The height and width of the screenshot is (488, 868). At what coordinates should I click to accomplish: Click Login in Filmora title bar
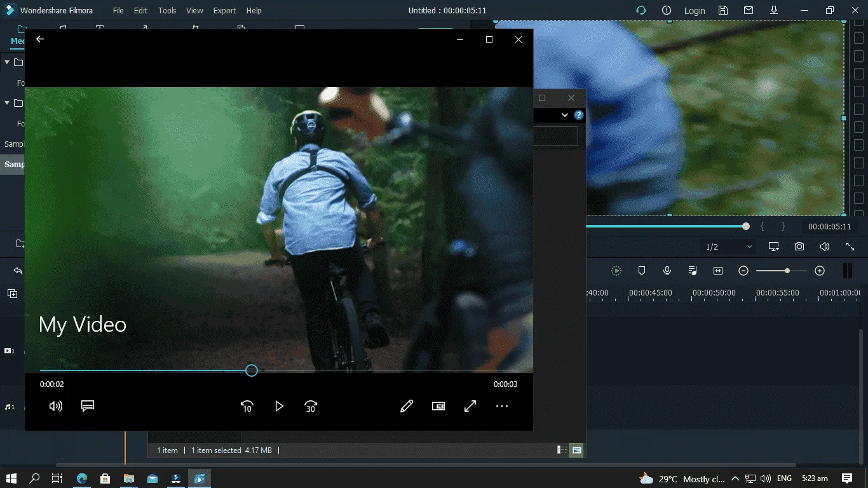click(x=695, y=11)
